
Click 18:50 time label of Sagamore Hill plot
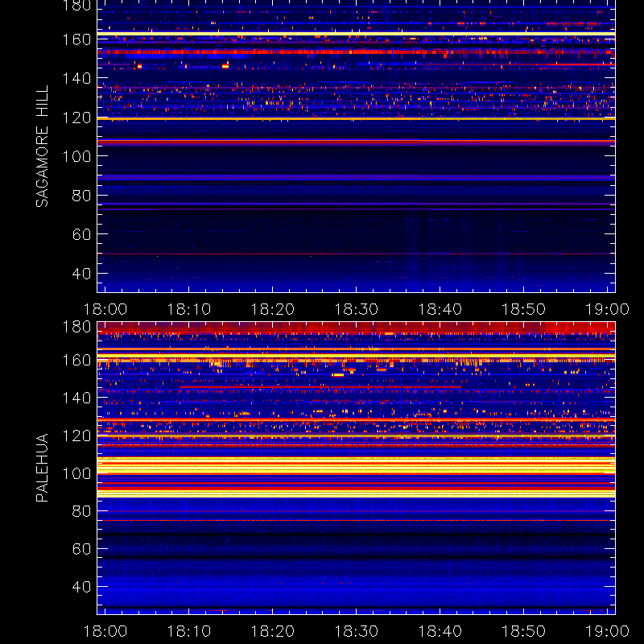[524, 309]
